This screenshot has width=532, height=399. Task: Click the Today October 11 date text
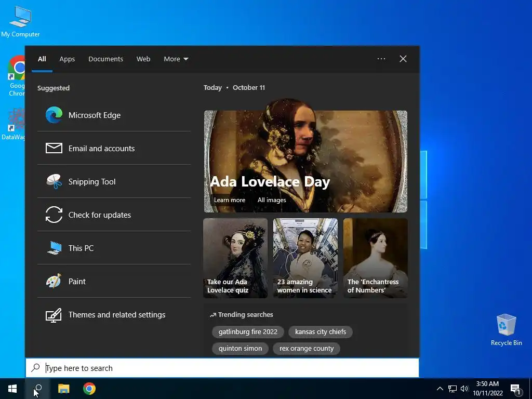pos(234,87)
